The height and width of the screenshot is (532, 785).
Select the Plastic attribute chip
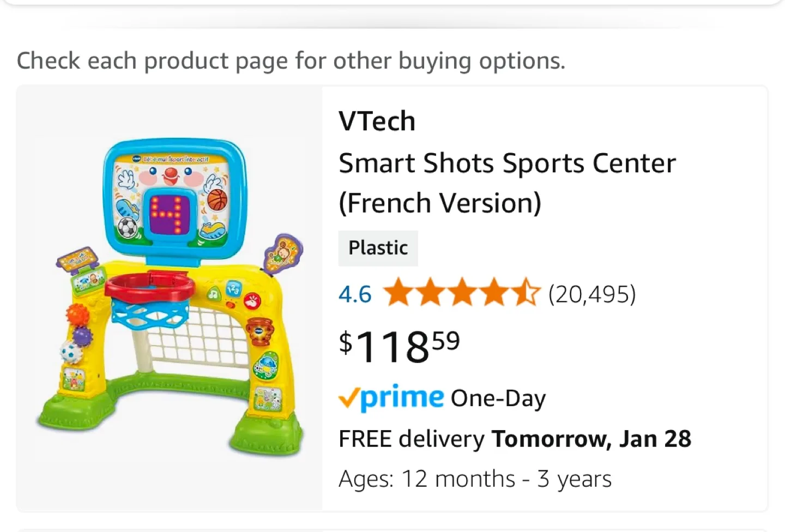(378, 248)
